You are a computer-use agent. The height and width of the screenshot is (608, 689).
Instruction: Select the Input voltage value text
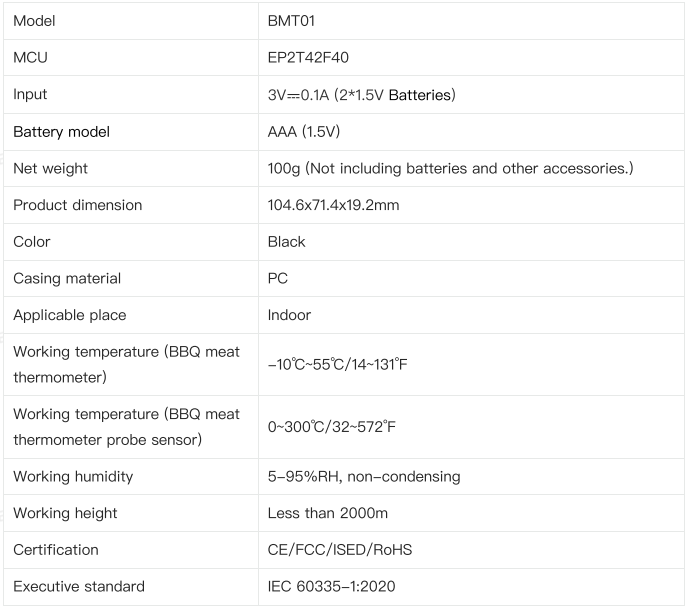click(x=361, y=94)
